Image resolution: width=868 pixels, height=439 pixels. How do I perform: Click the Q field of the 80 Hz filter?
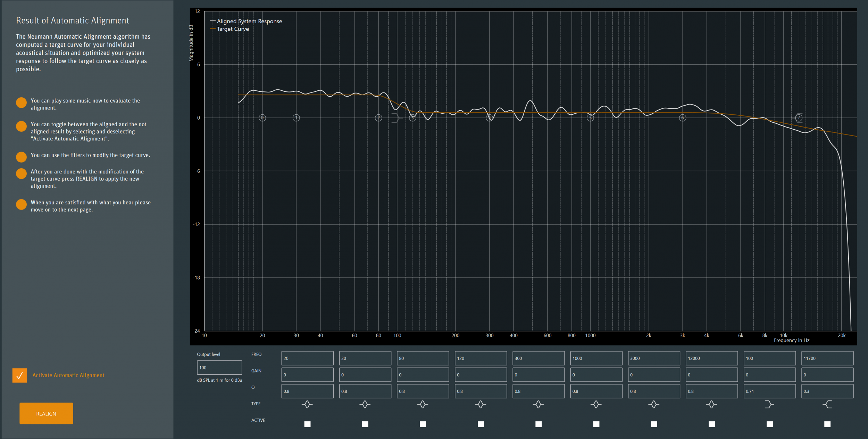pyautogui.click(x=423, y=391)
